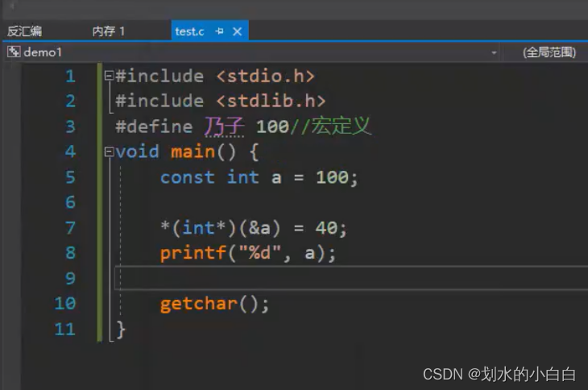Click the #define keyword on line 3
The height and width of the screenshot is (390, 588).
coord(154,127)
